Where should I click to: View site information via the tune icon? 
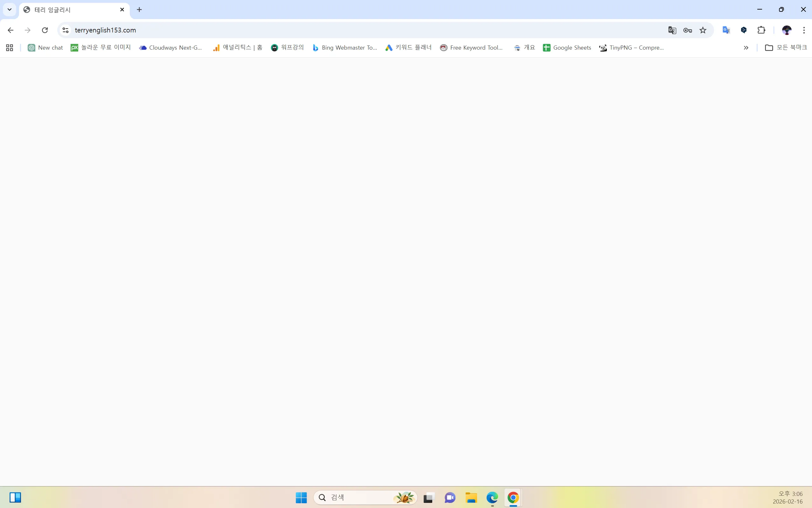[x=66, y=30]
